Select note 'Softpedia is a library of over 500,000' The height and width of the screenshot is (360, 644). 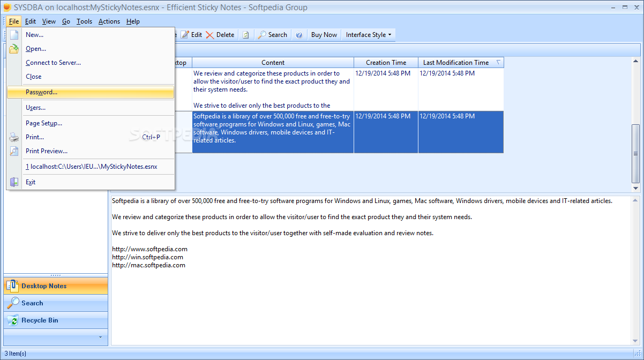[273, 132]
